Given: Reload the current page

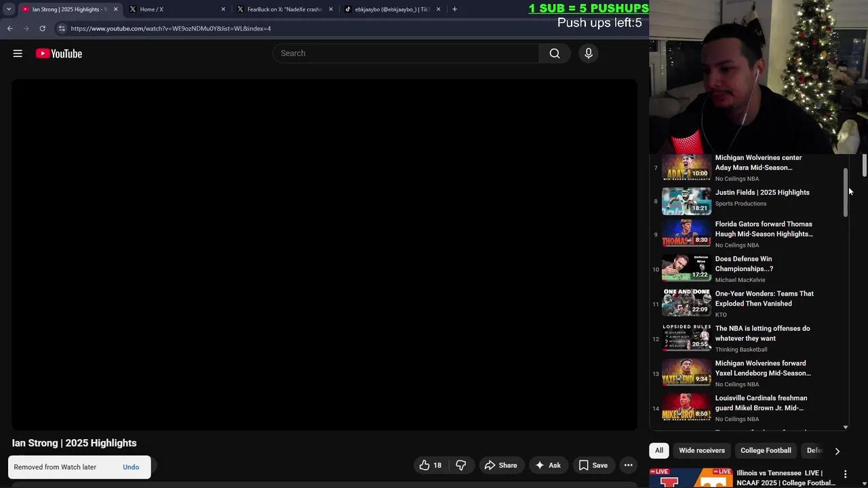Looking at the screenshot, I should click(x=42, y=28).
